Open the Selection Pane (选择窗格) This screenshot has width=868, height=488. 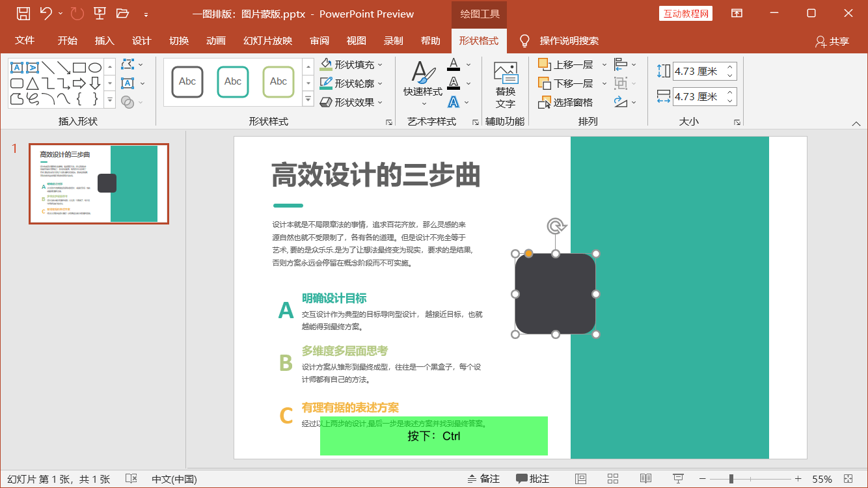click(565, 102)
